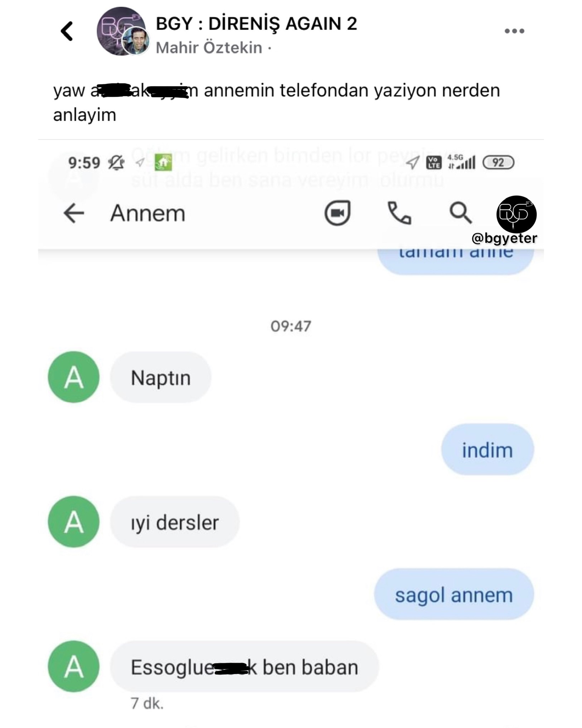Go back using the top-left chevron
582x728 pixels.
point(67,31)
